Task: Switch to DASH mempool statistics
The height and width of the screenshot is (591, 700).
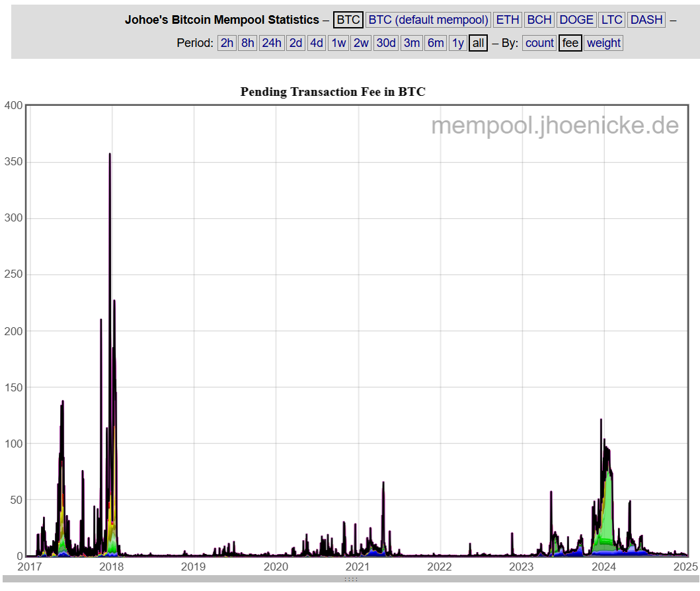Action: [x=646, y=20]
